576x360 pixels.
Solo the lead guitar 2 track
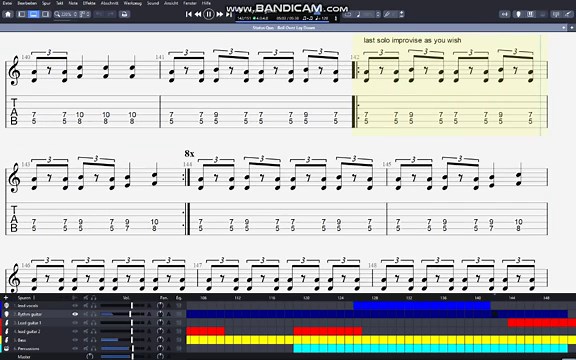pyautogui.click(x=94, y=332)
